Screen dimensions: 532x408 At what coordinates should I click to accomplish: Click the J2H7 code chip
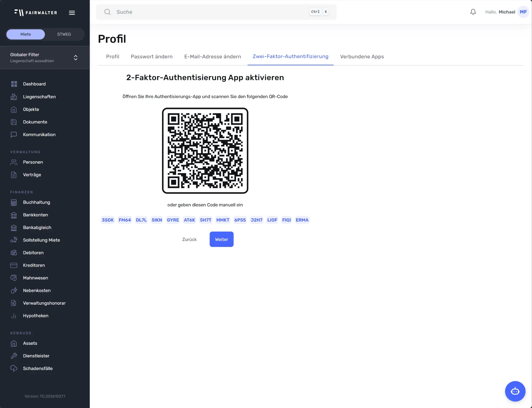(x=257, y=220)
